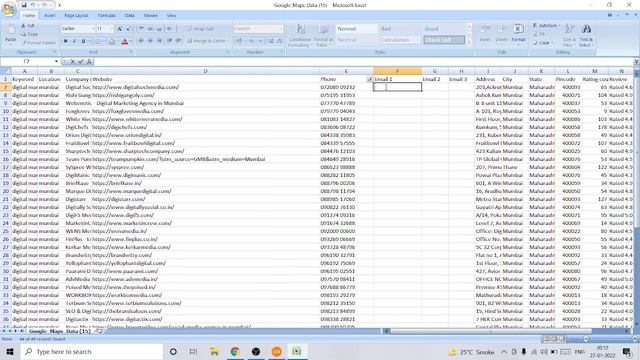Click Decrease Decimal

pyautogui.click(x=280, y=41)
